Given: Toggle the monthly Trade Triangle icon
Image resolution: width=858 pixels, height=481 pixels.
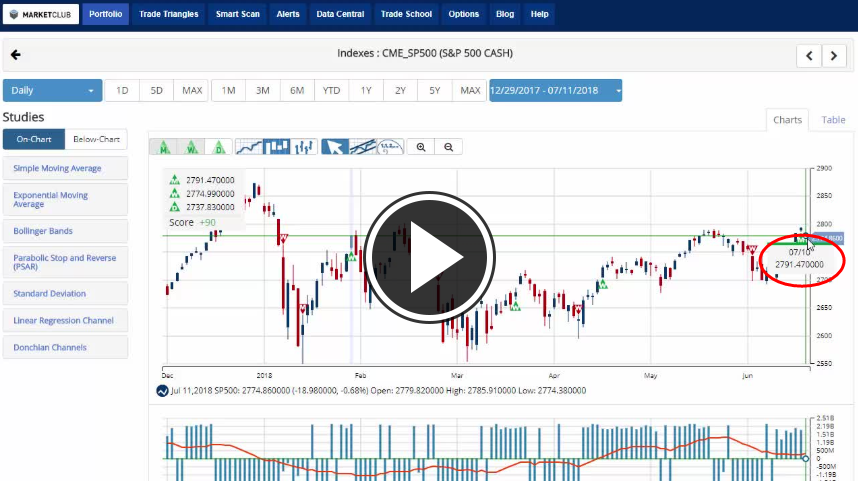Looking at the screenshot, I should [x=163, y=147].
